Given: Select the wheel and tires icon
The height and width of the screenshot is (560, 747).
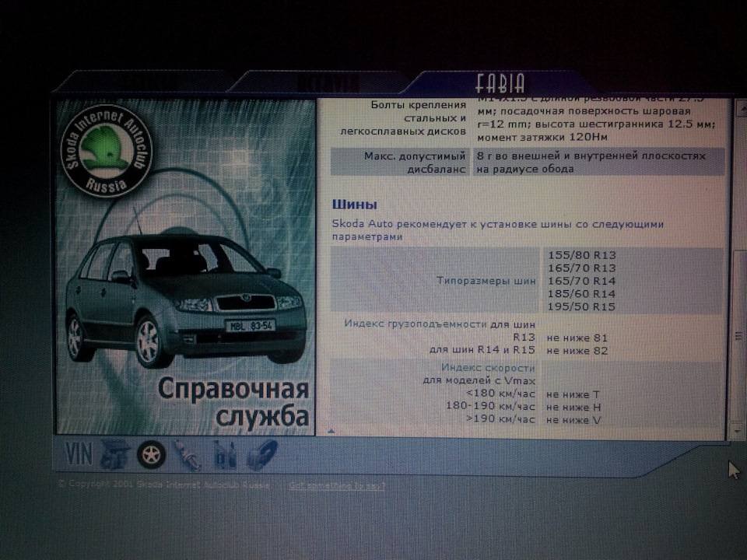Looking at the screenshot, I should [152, 454].
